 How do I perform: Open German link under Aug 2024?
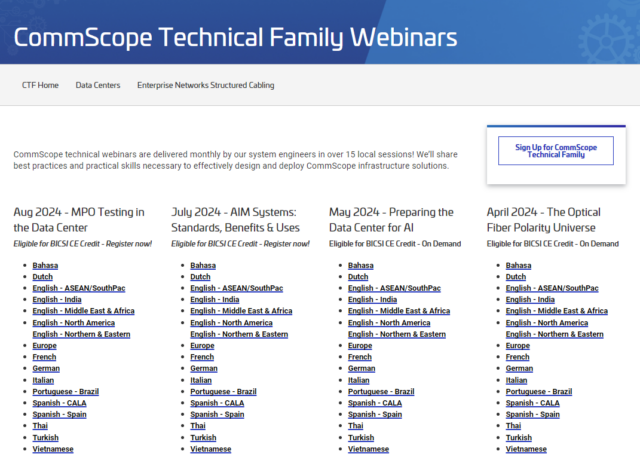click(x=46, y=369)
